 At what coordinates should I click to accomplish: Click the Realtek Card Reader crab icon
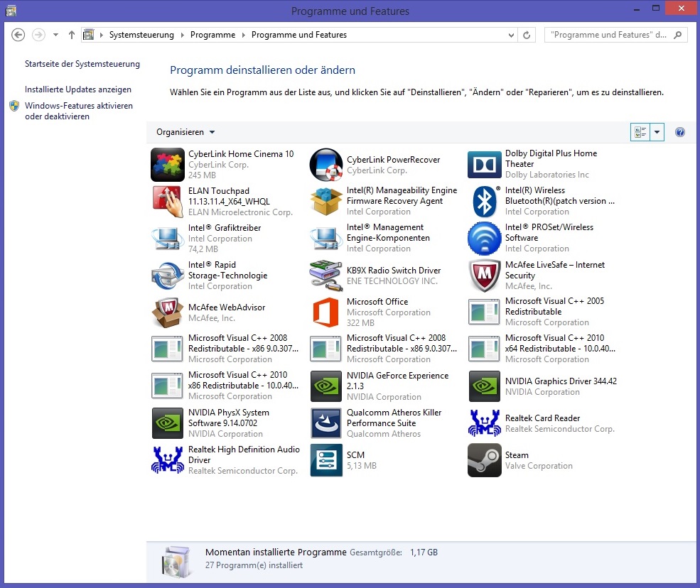pyautogui.click(x=485, y=423)
